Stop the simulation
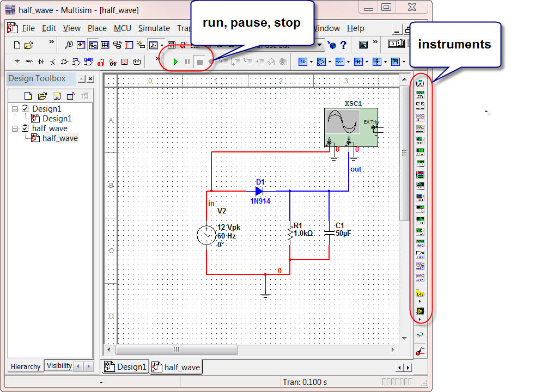535x392 pixels. click(199, 62)
